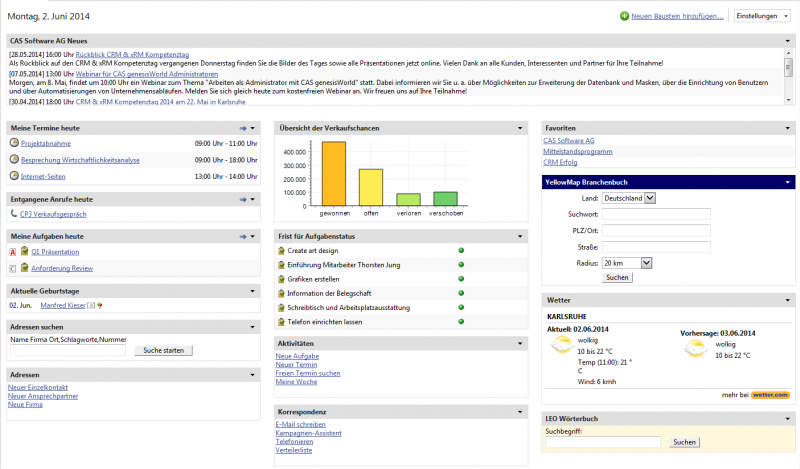Image resolution: width=800 pixels, height=469 pixels.
Task: Click the PLZ/Ort input field
Action: tap(656, 231)
